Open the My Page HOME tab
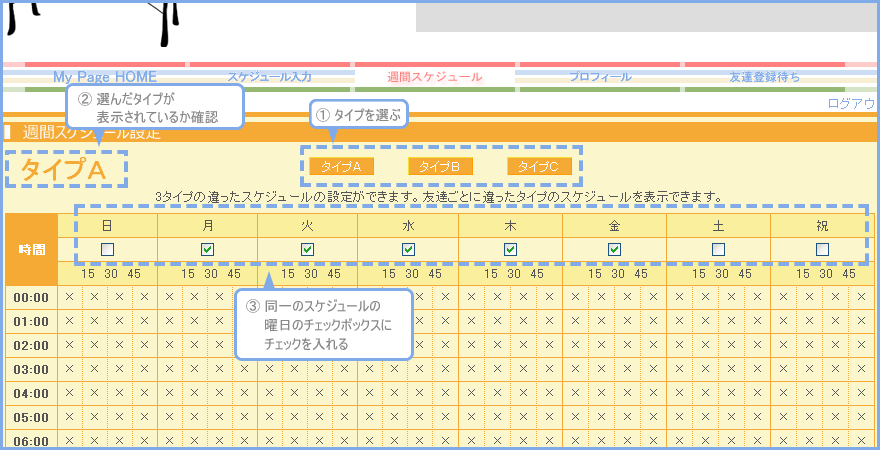 point(105,77)
